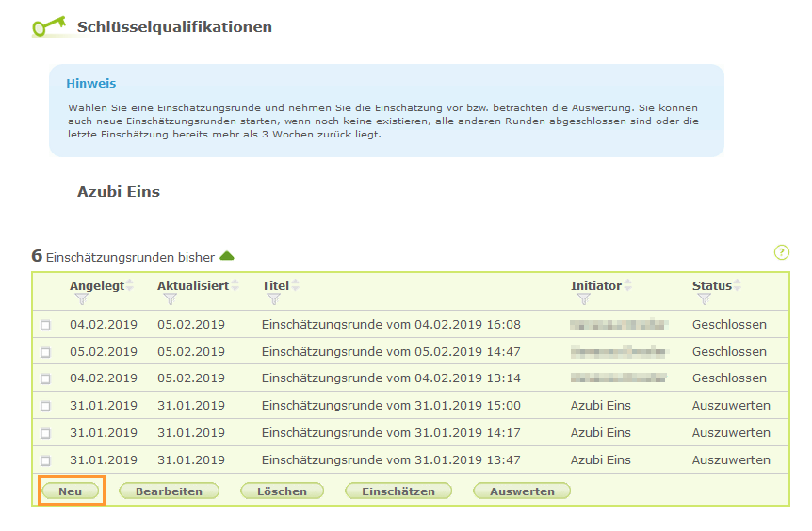This screenshot has height=531, width=812.
Task: Tick checkbox for round 05.02.2019 14:47
Action: pyautogui.click(x=45, y=352)
